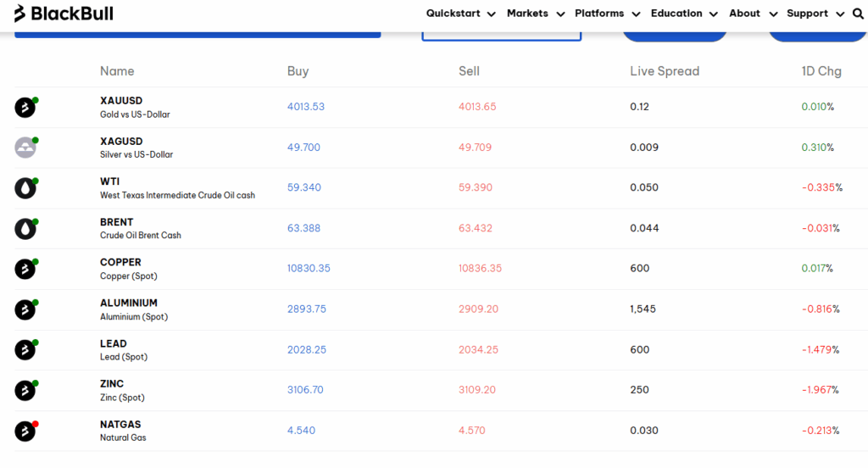Viewport: 868px width, 468px height.
Task: Click the XAUUSD gold instrument icon
Action: (25, 107)
